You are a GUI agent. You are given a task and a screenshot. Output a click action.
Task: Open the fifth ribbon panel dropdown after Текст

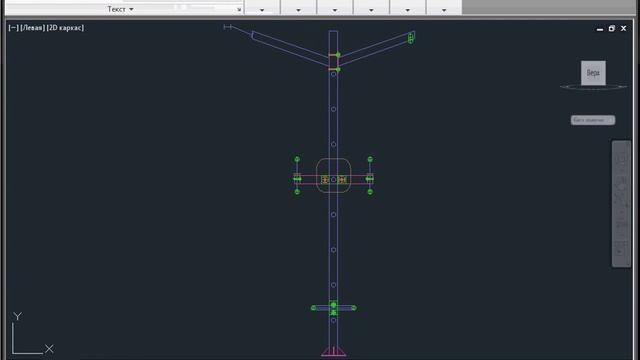click(x=407, y=10)
